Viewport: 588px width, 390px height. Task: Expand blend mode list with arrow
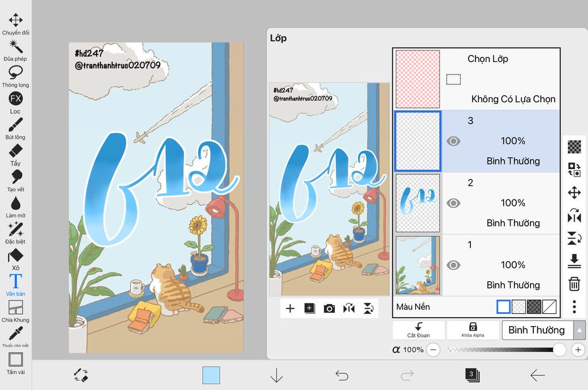tap(579, 330)
